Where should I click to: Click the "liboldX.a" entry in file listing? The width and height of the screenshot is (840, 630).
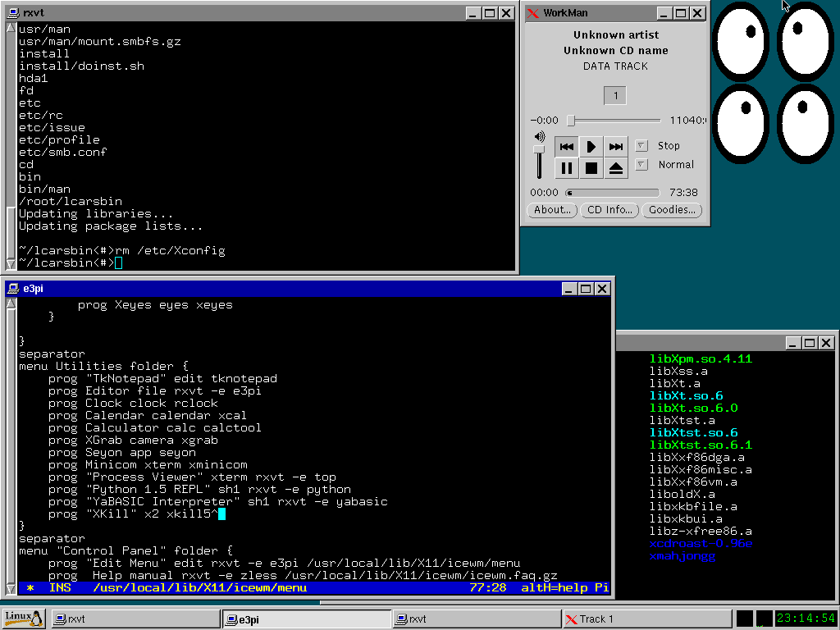[x=682, y=495]
